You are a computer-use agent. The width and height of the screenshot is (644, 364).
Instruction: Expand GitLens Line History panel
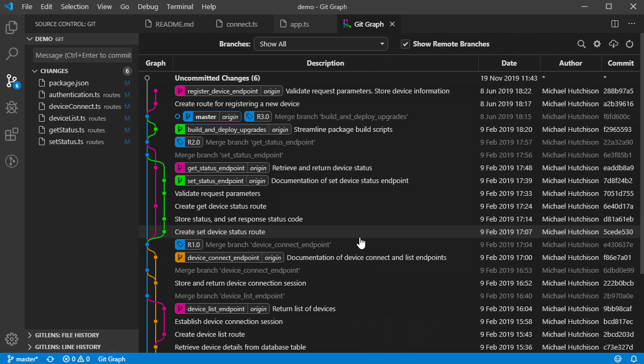67,347
